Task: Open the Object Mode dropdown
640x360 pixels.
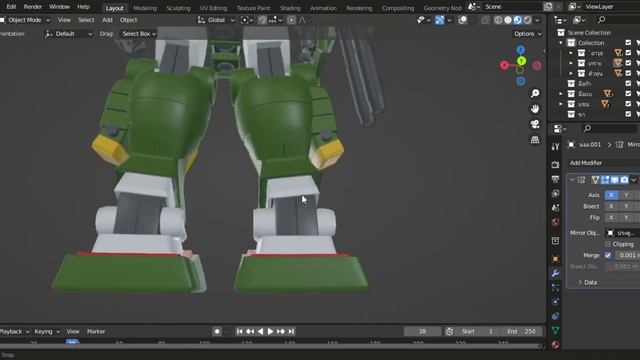Action: [x=25, y=20]
